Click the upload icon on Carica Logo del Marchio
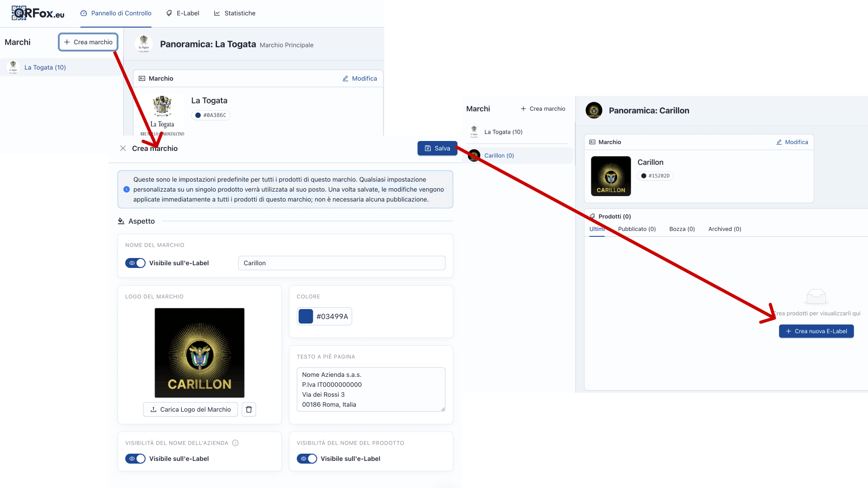Viewport: 868px width, 488px height. 154,409
